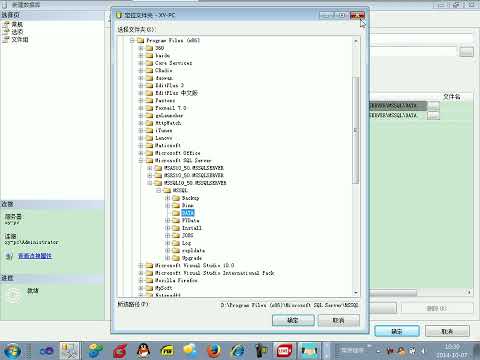Screen dimensions: 480x360
Task: Click the Foxmail 7.0 folder icon
Action: point(149,108)
